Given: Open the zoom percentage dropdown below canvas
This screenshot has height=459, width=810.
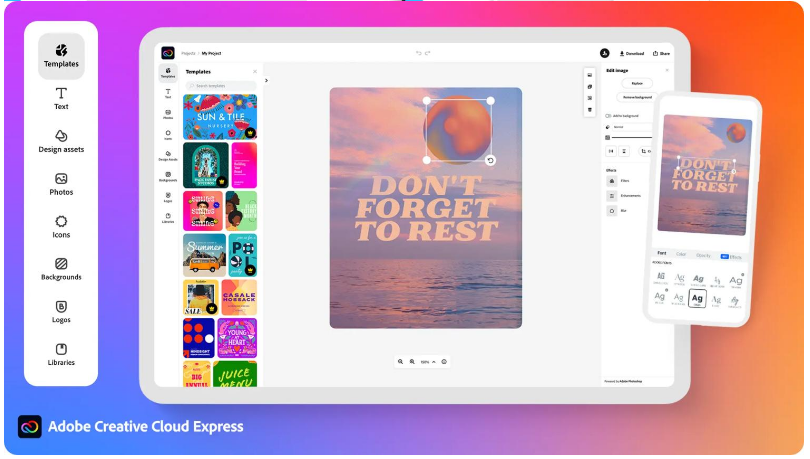Looking at the screenshot, I should (428, 362).
